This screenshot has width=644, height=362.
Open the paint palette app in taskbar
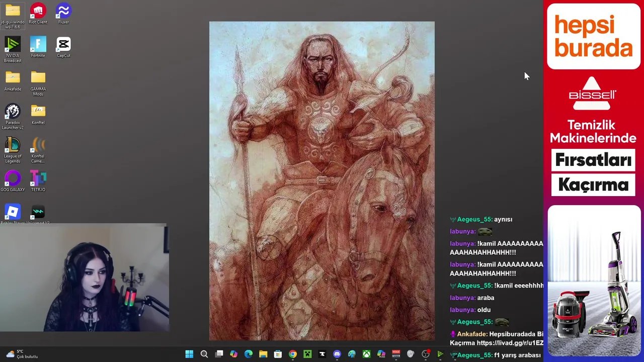352,354
